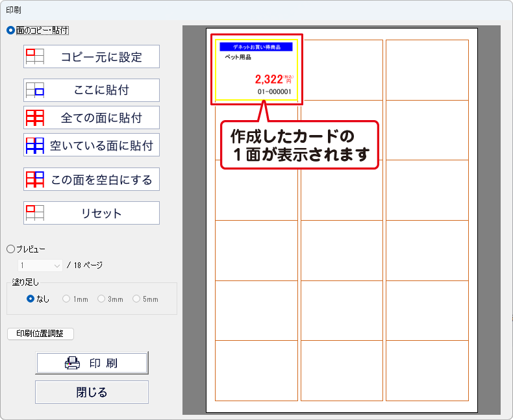
Task: Choose the 3mm 塗り足し option
Action: tap(101, 299)
